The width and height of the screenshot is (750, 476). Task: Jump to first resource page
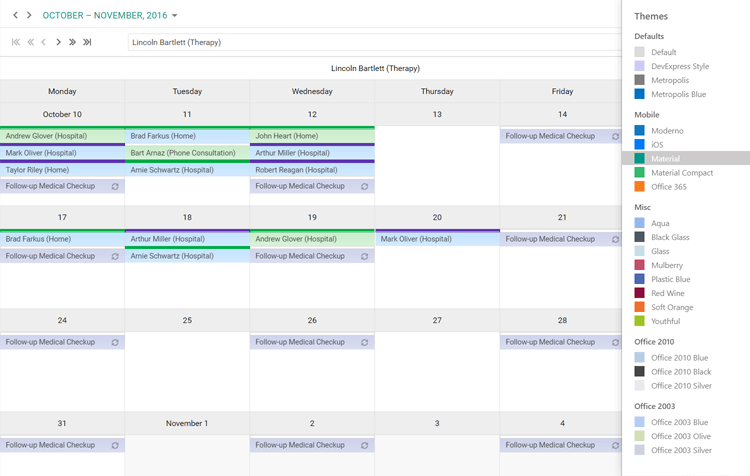point(16,42)
